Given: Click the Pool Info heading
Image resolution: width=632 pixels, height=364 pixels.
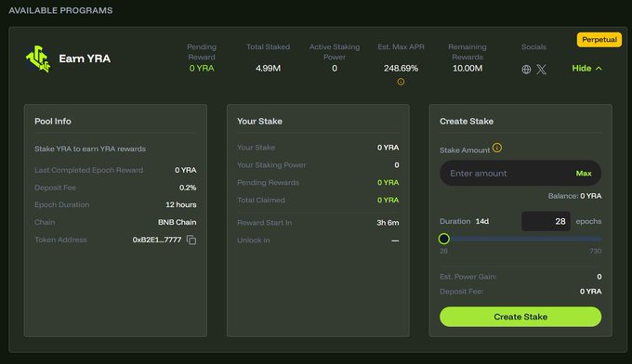Looking at the screenshot, I should pos(53,122).
